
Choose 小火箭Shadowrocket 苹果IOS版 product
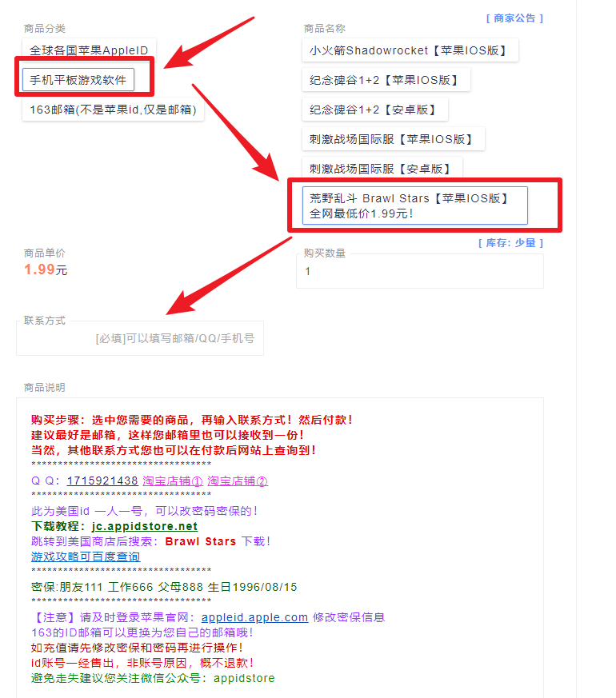[x=409, y=50]
